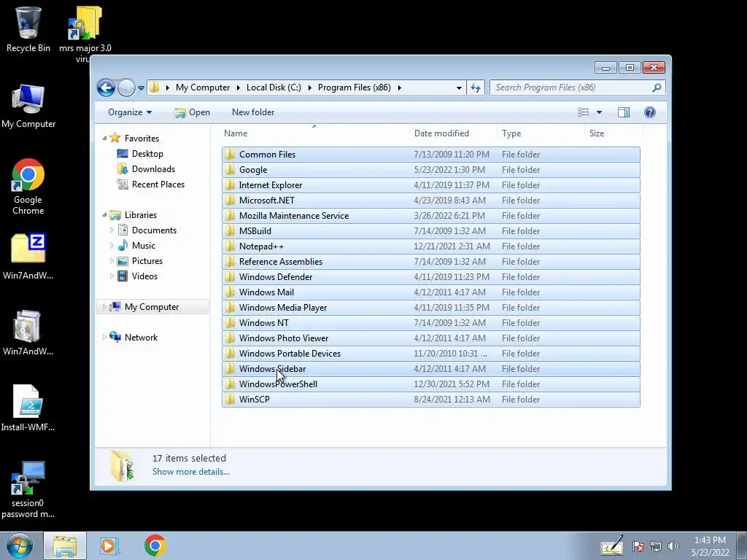747x560 pixels.
Task: Select the Windows Defender folder row
Action: [x=430, y=276]
